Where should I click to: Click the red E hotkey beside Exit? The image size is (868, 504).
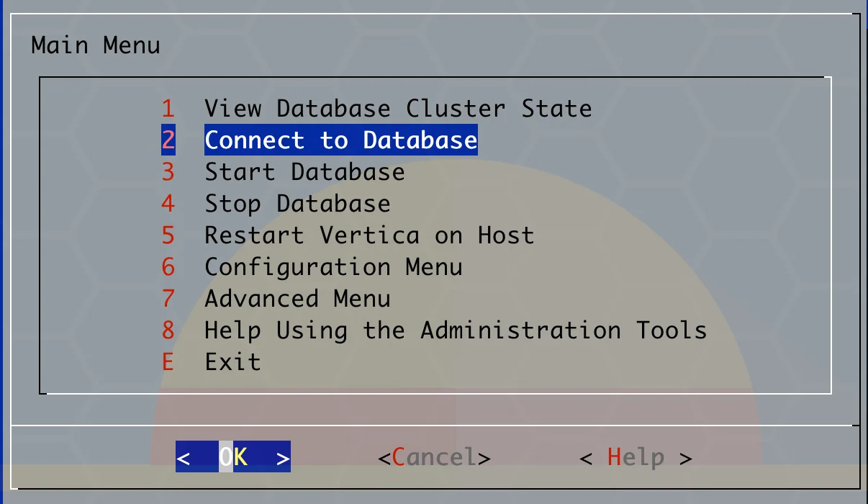coord(168,361)
